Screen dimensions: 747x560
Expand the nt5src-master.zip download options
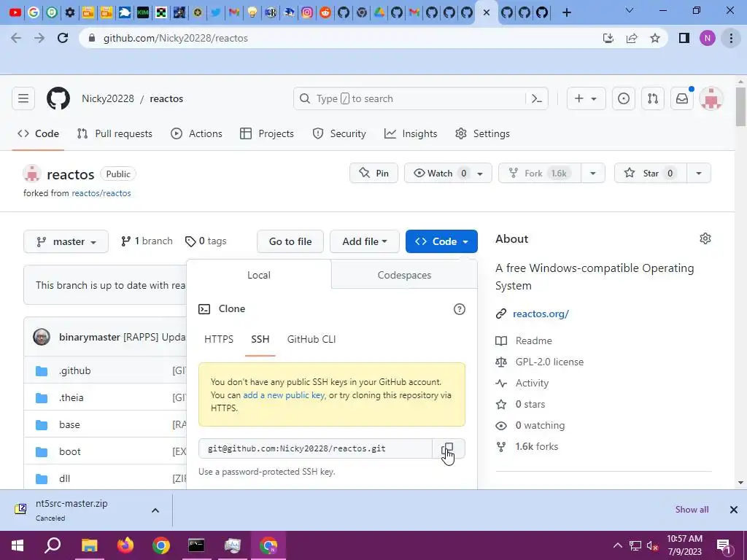(x=155, y=510)
